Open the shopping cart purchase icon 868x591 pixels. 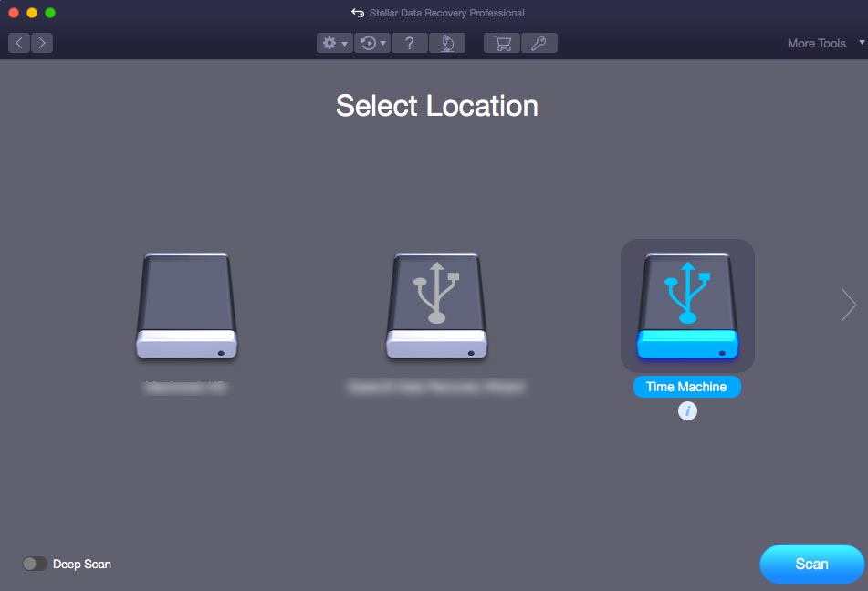click(x=501, y=43)
